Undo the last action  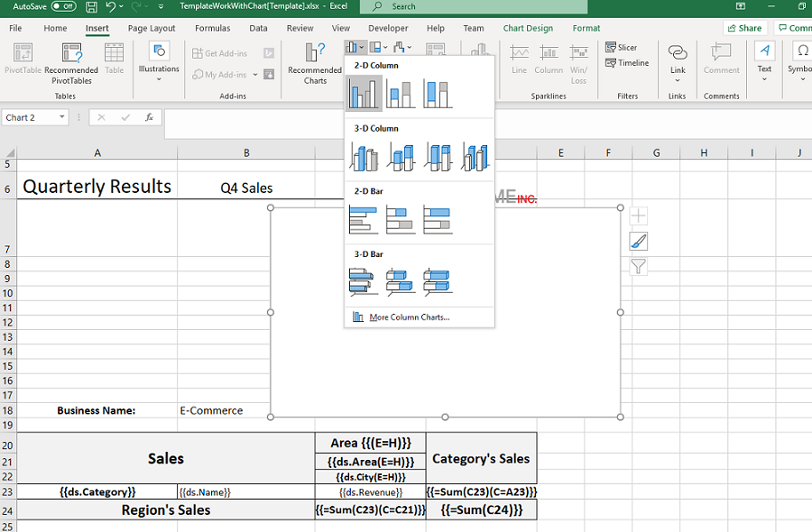tap(110, 6)
